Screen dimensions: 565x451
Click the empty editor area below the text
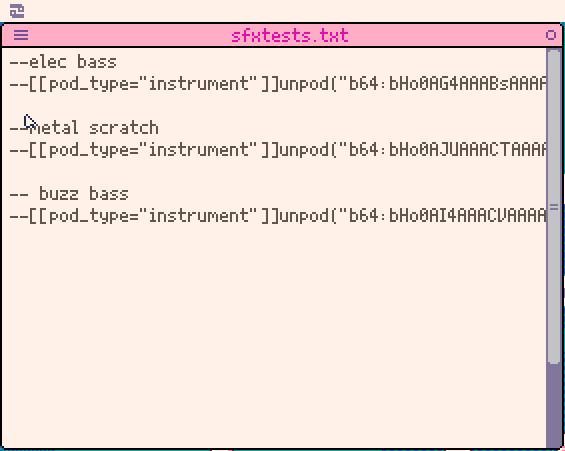point(274,335)
